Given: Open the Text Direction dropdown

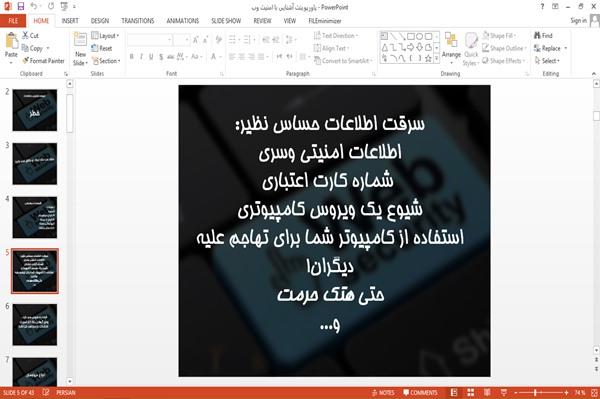Looking at the screenshot, I should [x=336, y=36].
